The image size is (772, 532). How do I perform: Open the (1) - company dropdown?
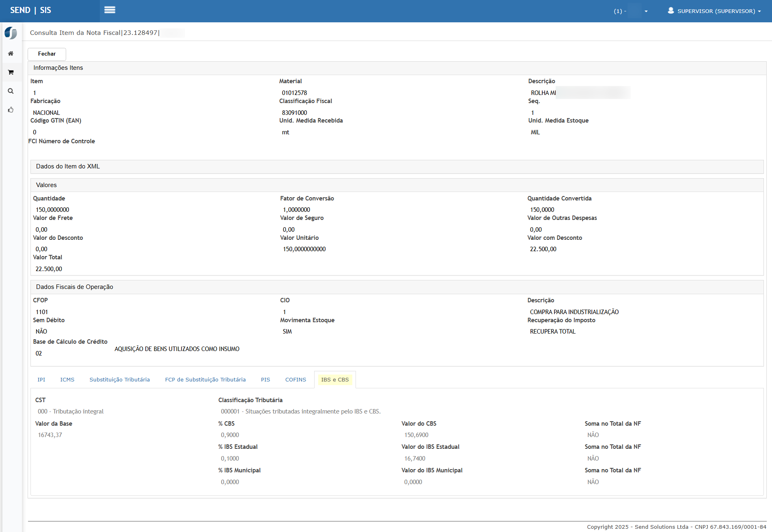(630, 11)
